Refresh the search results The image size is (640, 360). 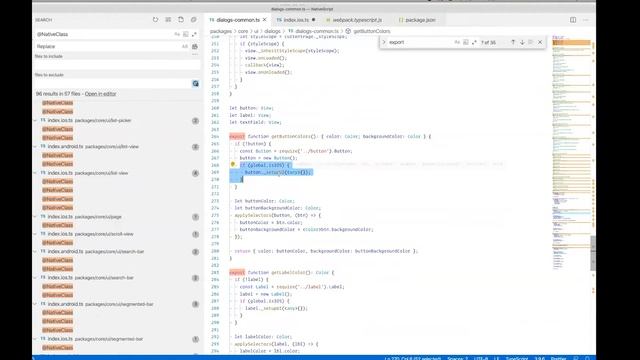[155, 20]
